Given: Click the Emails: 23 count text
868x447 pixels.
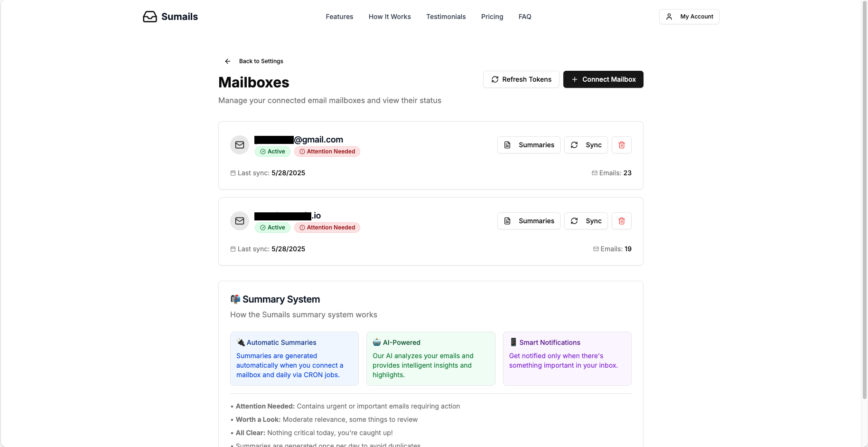Looking at the screenshot, I should click(615, 173).
